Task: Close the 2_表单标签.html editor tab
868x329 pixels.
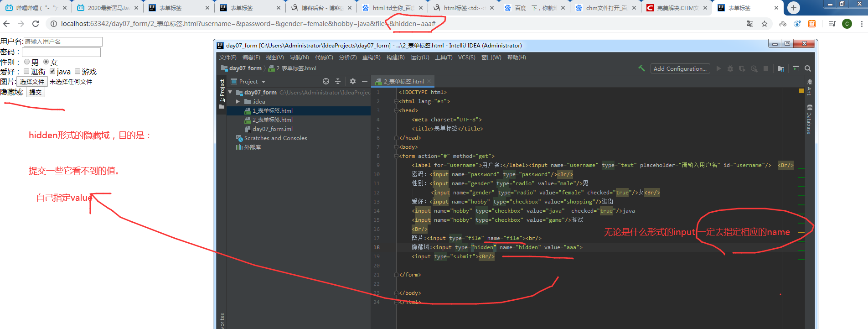Action: tap(429, 81)
